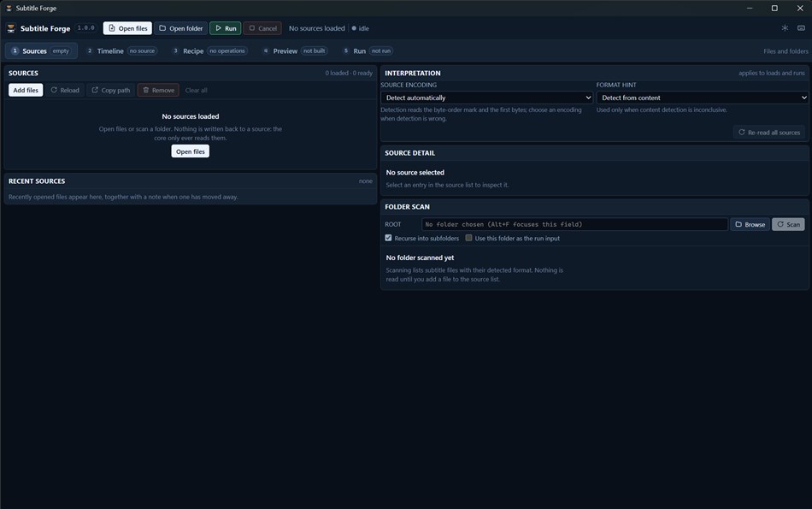
Task: Click the Cancel button in the toolbar
Action: coord(262,28)
